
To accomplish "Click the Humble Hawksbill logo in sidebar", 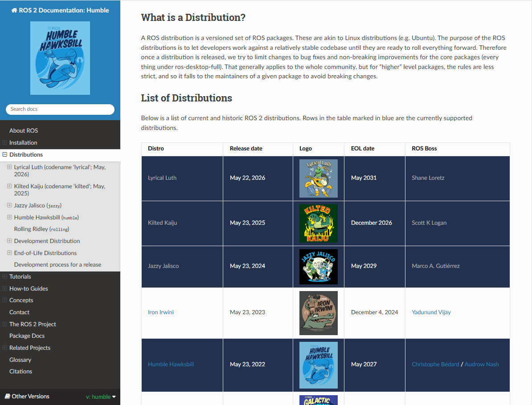I will tap(60, 58).
